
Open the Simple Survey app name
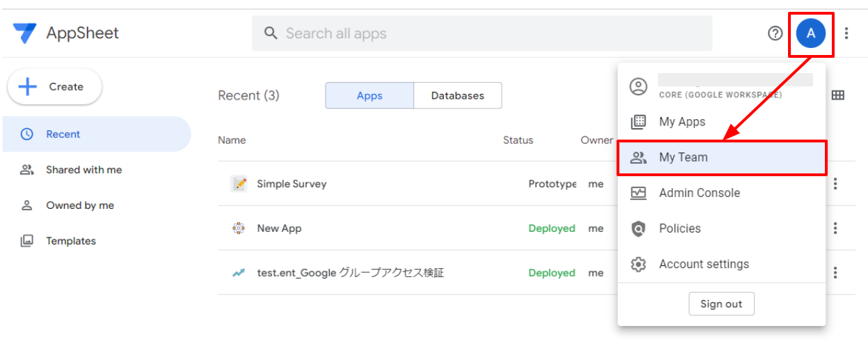291,184
